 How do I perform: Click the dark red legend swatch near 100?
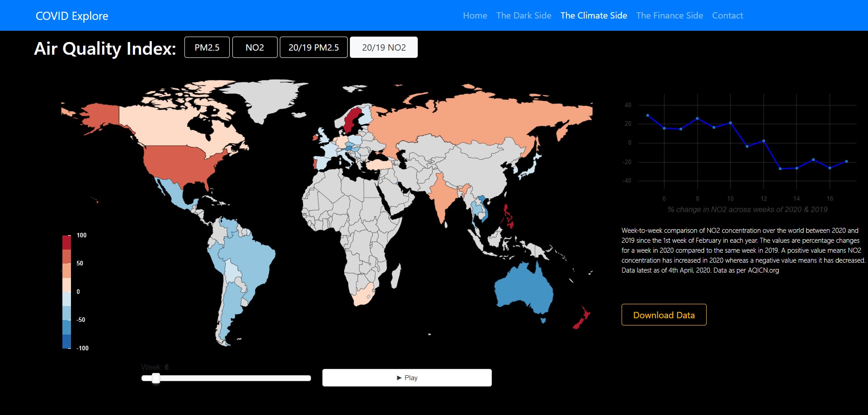pos(66,242)
